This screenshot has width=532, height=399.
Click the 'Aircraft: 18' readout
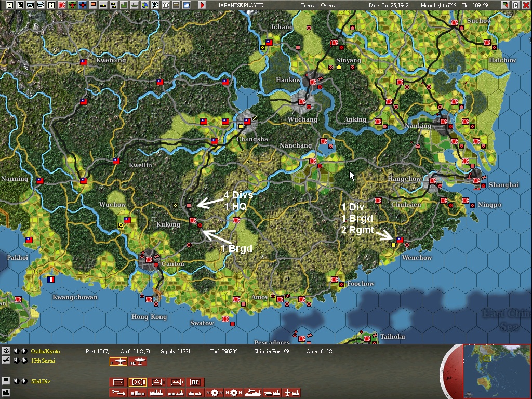click(320, 351)
